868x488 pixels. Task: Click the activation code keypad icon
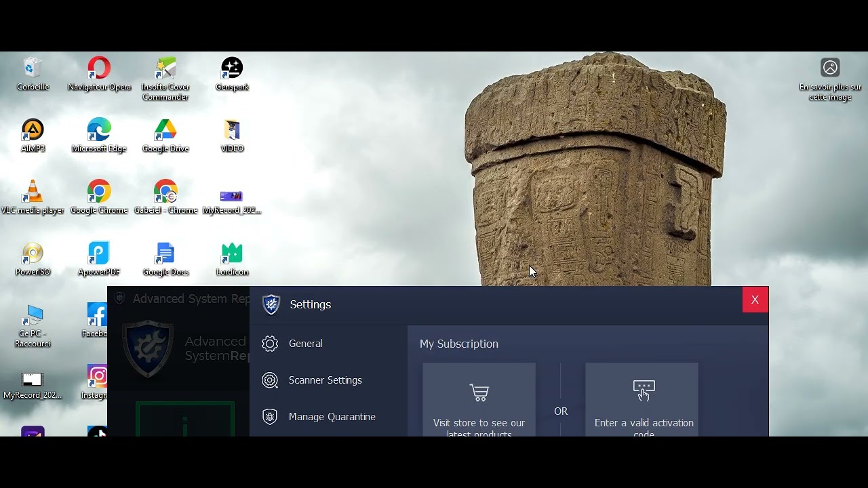point(644,390)
